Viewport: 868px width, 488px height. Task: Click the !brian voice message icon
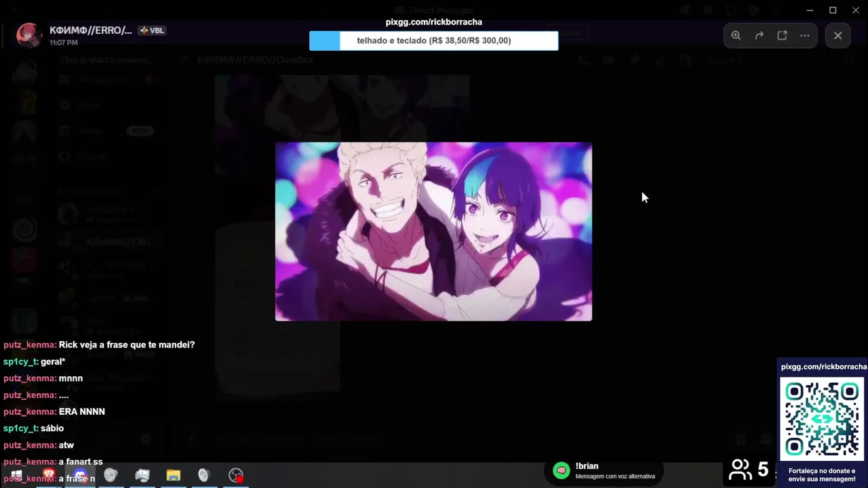click(x=561, y=470)
